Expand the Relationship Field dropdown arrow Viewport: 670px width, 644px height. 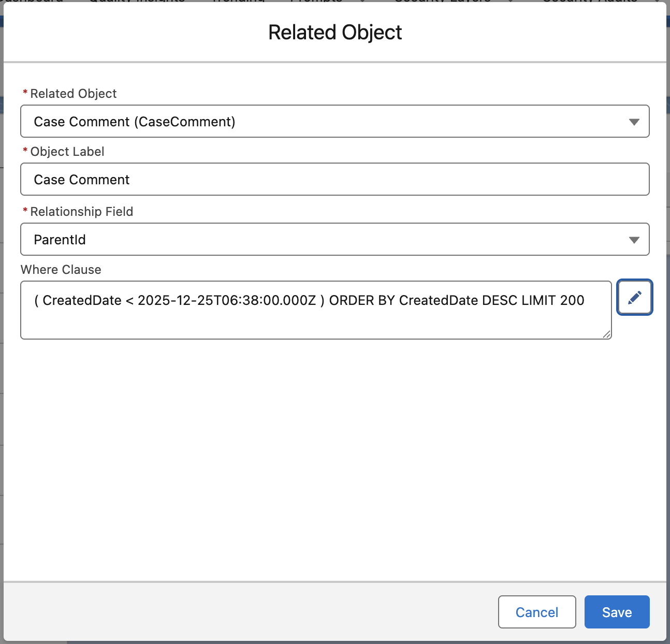pyautogui.click(x=634, y=240)
